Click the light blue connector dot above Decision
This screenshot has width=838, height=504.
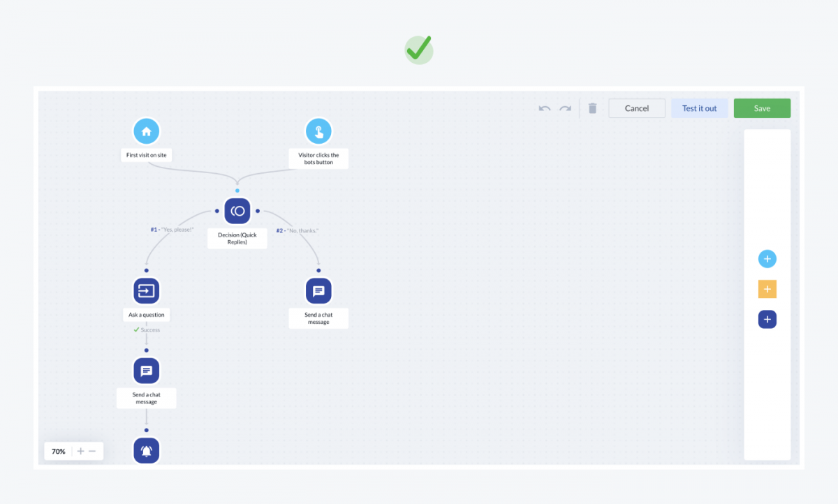pos(237,191)
